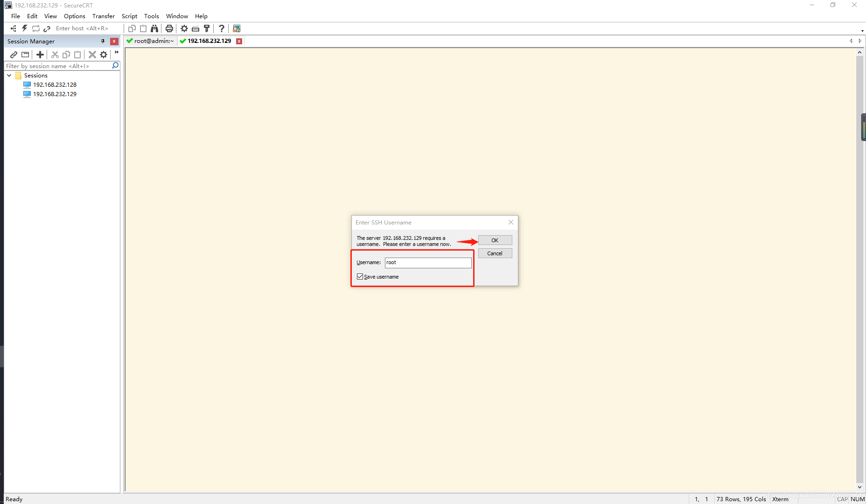Open Session Manager toolbar icon
866x504 pixels.
(x=14, y=28)
